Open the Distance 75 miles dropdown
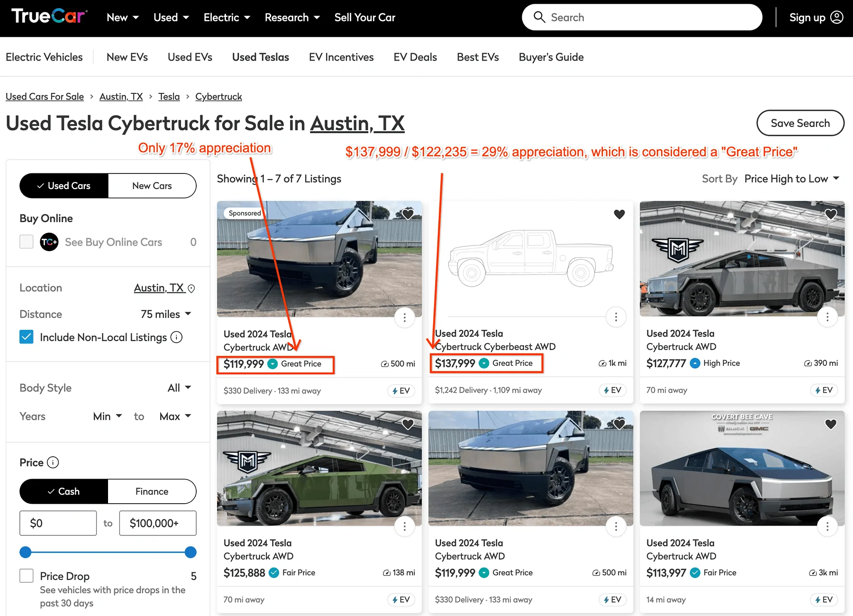The height and width of the screenshot is (616, 853). click(166, 314)
